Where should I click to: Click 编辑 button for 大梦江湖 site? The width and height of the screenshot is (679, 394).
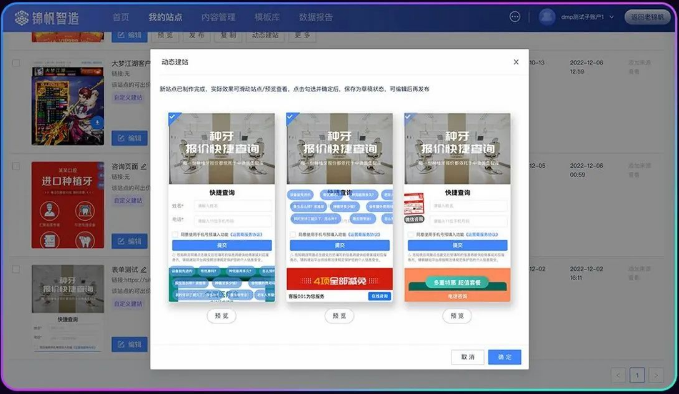point(129,138)
